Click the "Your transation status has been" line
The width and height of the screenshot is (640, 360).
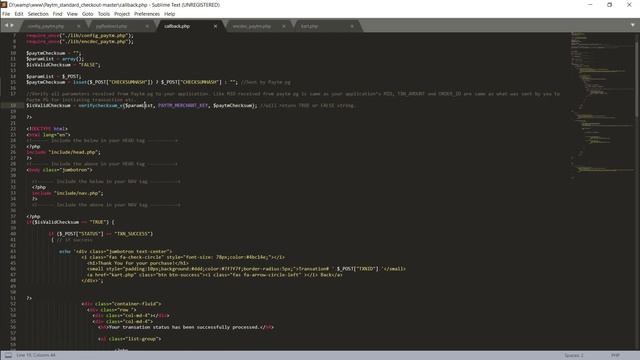tap(186, 327)
